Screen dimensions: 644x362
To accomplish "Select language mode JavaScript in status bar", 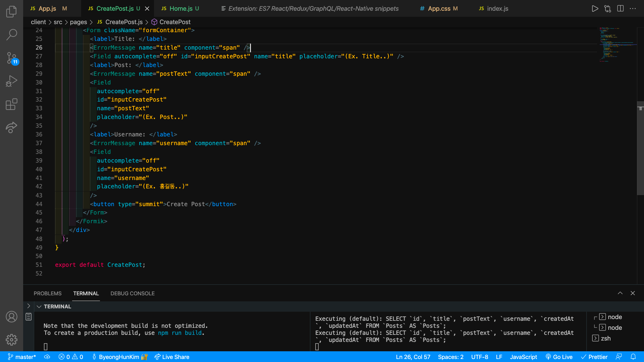I will [x=523, y=357].
